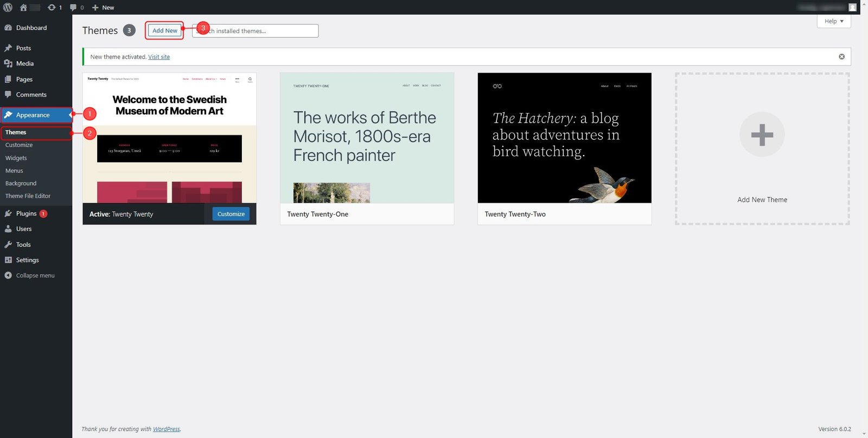The height and width of the screenshot is (438, 868).
Task: Open the Dashboard menu
Action: click(36, 28)
